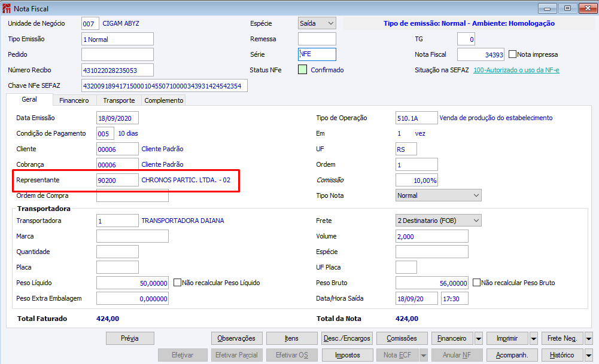The image size is (599, 364).
Task: Switch to the Transporte tab
Action: [x=119, y=100]
